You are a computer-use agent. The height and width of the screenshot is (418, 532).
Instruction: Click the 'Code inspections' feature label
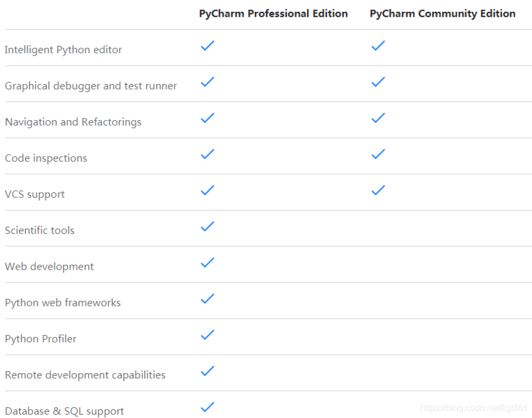pos(46,158)
